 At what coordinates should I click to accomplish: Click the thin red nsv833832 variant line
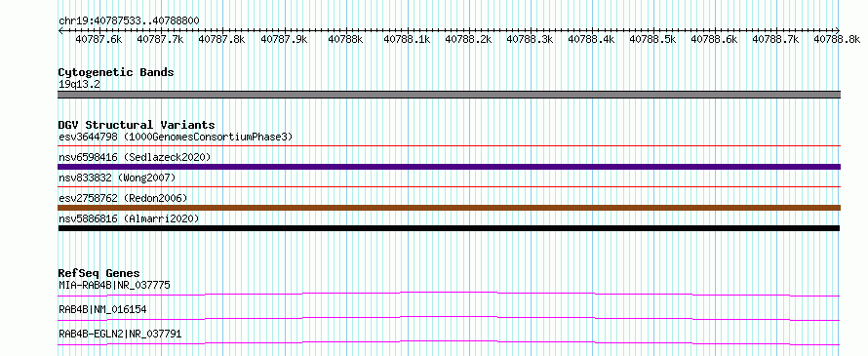[450, 187]
